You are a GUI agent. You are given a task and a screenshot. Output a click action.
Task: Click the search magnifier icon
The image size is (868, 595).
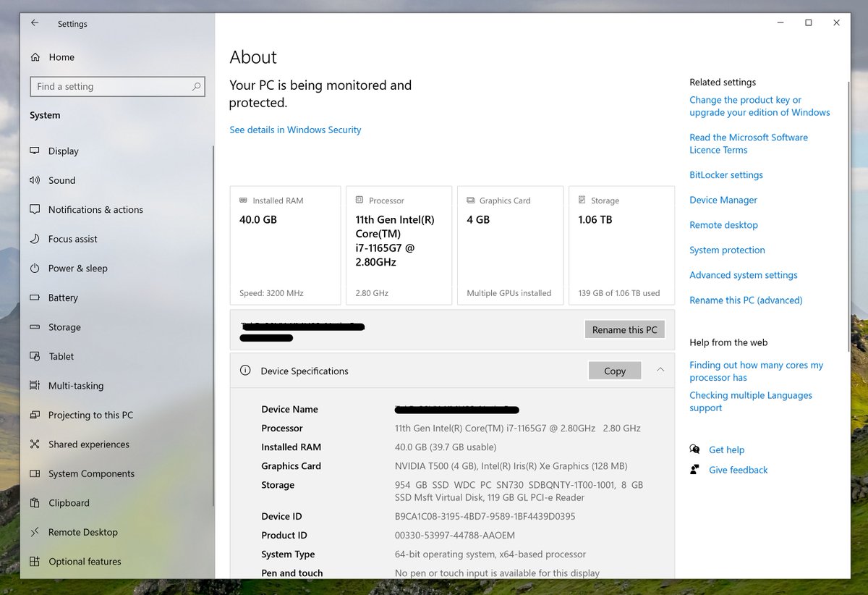coord(196,86)
